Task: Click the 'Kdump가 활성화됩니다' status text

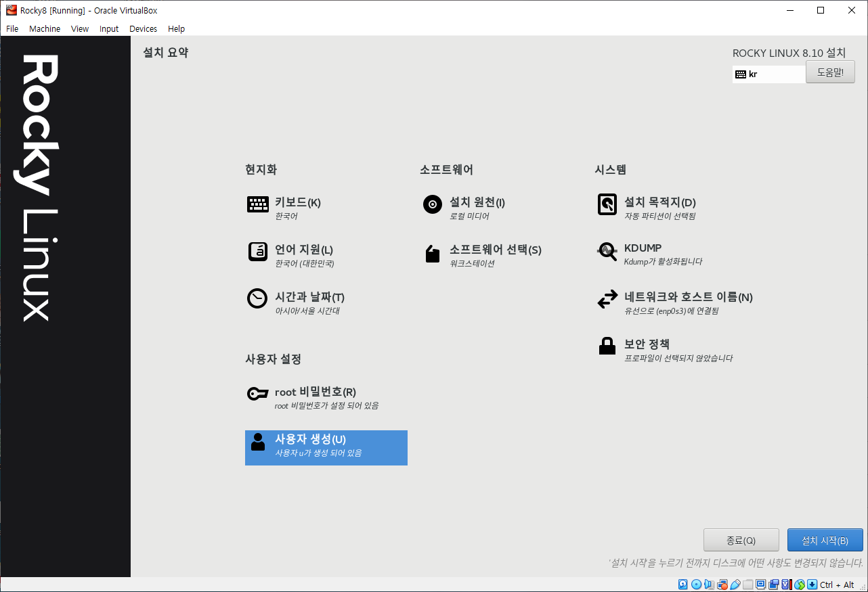Action: click(x=664, y=262)
